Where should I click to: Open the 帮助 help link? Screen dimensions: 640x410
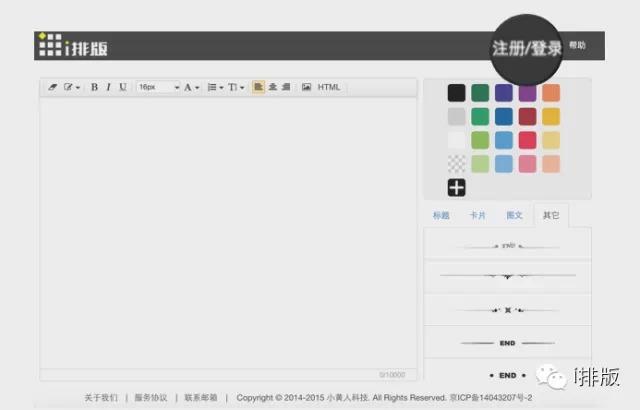click(x=577, y=45)
